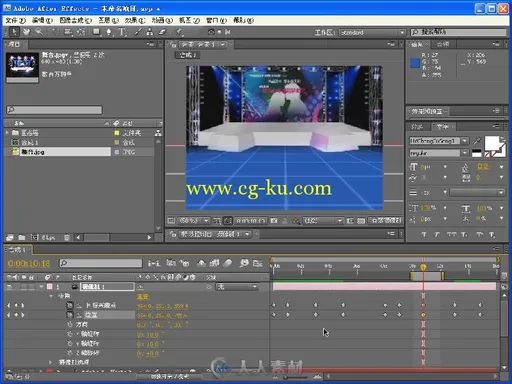Toggle stopwatch for the Z rotation property
Screen dimensions: 512x384
[x=70, y=352]
